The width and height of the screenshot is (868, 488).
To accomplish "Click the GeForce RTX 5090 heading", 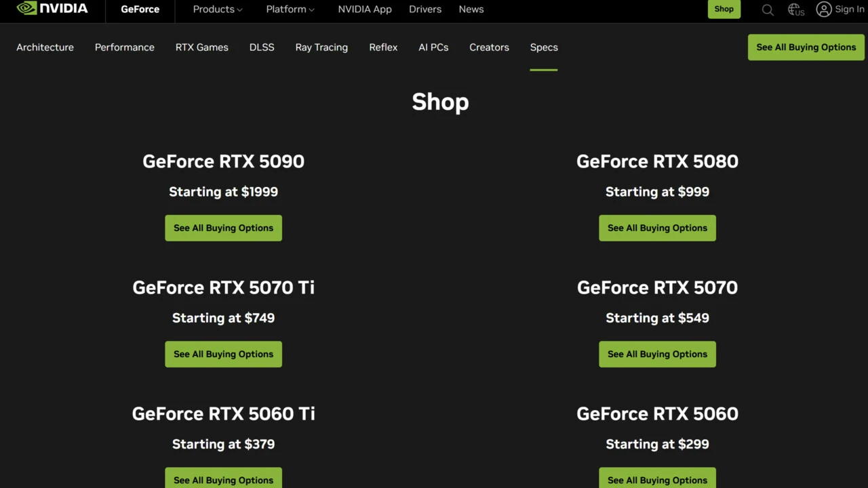I will click(x=223, y=161).
